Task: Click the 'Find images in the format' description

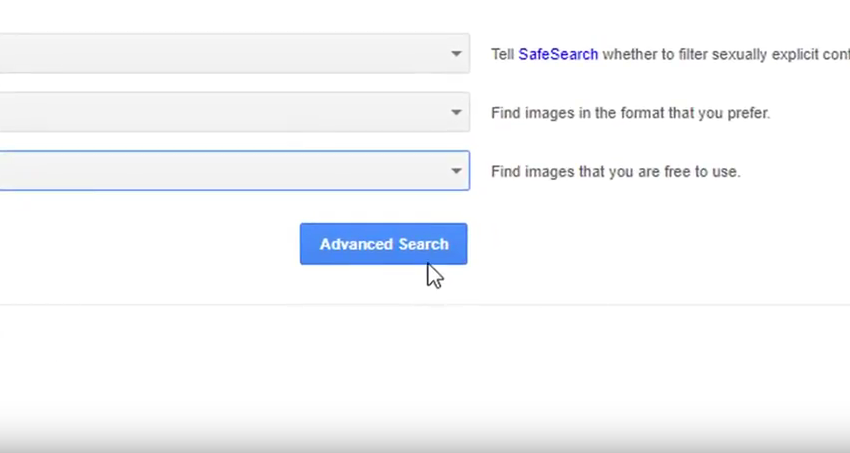Action: pyautogui.click(x=630, y=114)
